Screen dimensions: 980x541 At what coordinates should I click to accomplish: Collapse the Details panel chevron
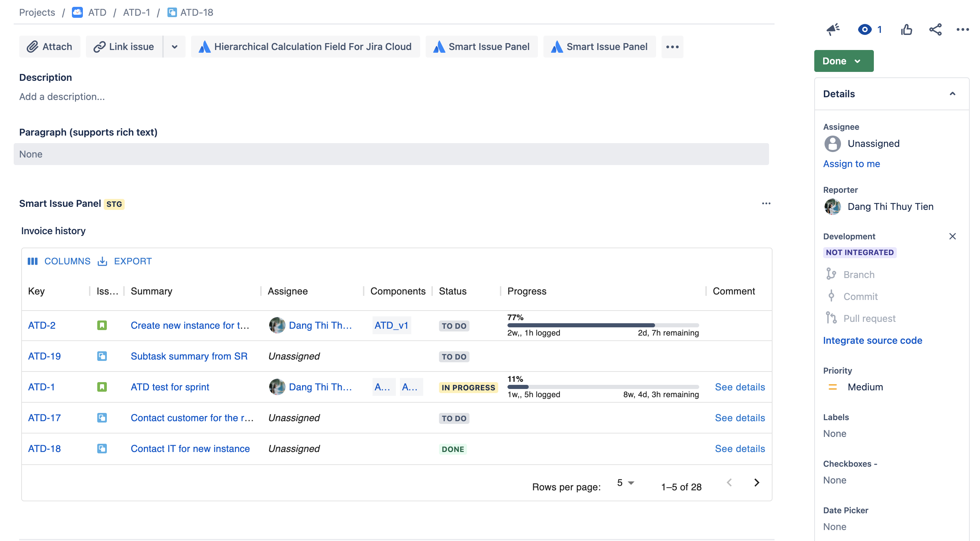[x=952, y=93]
